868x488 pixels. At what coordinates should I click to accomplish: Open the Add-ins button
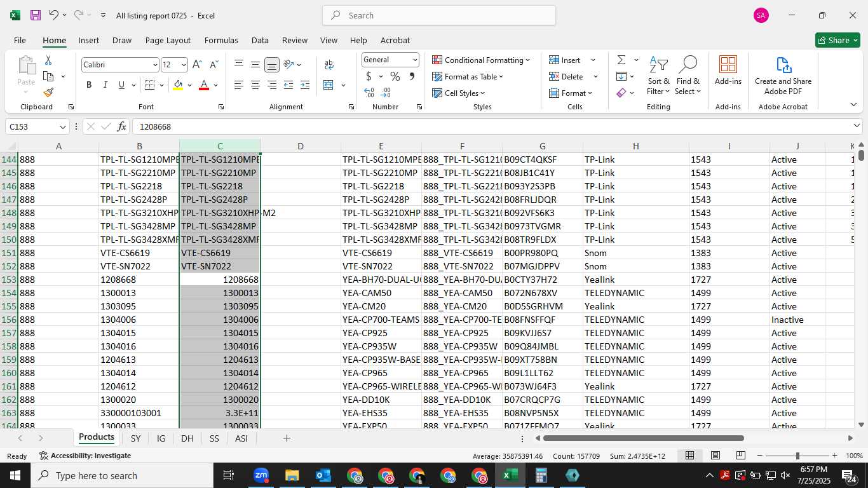pyautogui.click(x=728, y=70)
